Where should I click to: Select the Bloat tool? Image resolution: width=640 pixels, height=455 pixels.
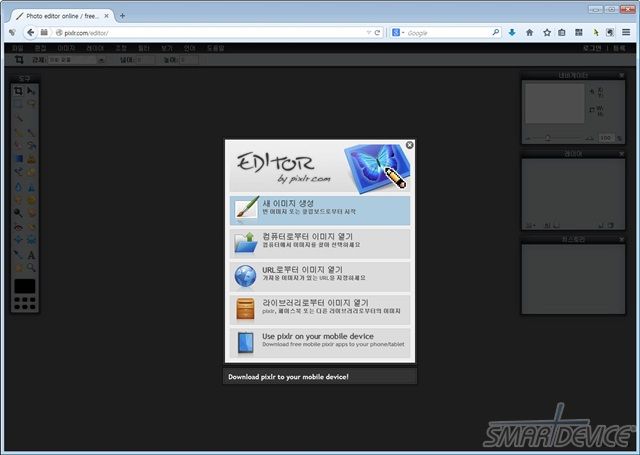(x=18, y=240)
